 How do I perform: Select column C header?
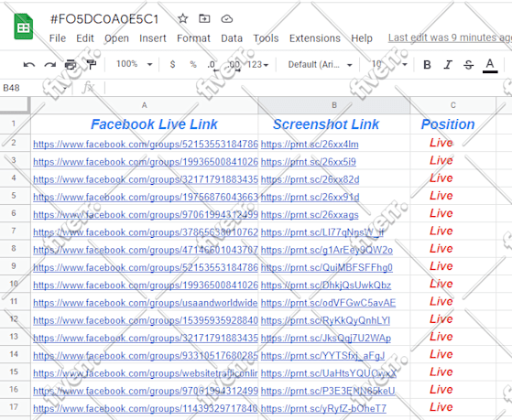[452, 105]
